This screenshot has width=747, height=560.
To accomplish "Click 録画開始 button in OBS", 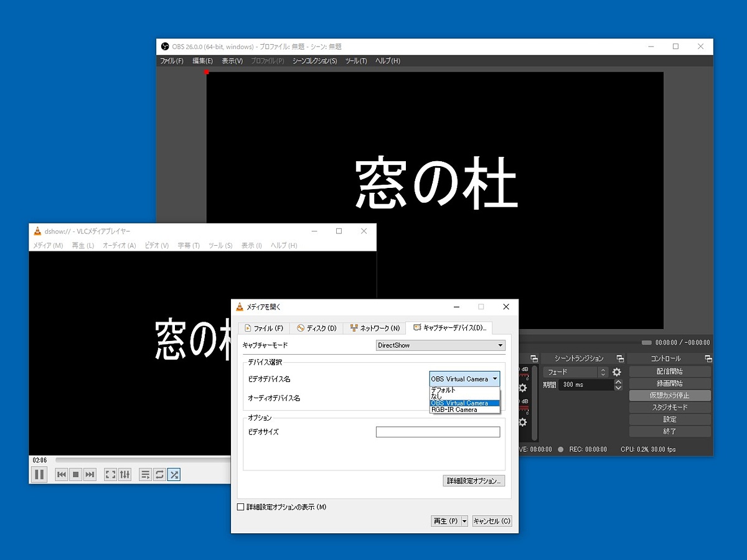I will coord(670,383).
